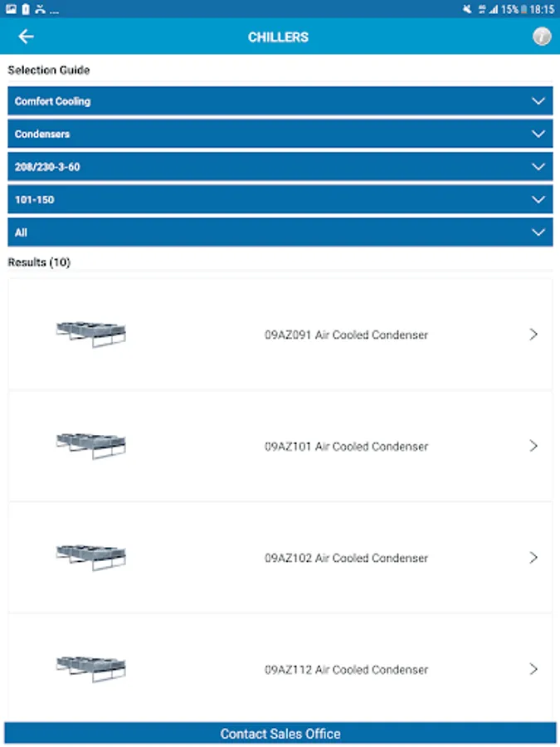This screenshot has width=560, height=747.
Task: View 09AZ091 condenser thumbnail image
Action: pyautogui.click(x=91, y=334)
